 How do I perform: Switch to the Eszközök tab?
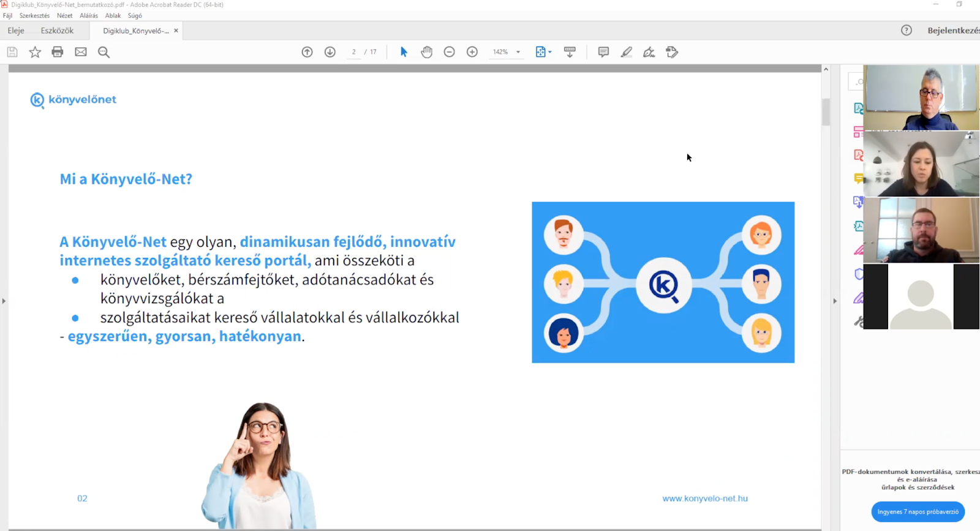click(x=57, y=30)
